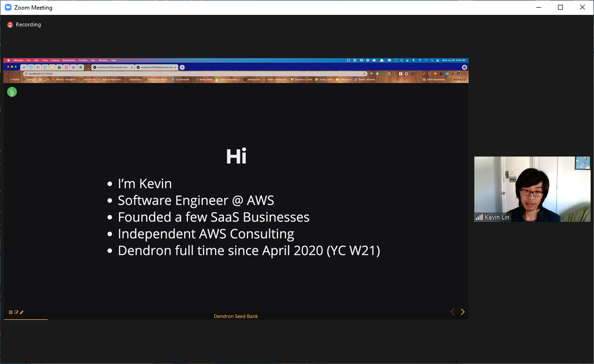Click the Kevin Lin name label
Viewport: 594px width, 364px height.
[x=496, y=218]
